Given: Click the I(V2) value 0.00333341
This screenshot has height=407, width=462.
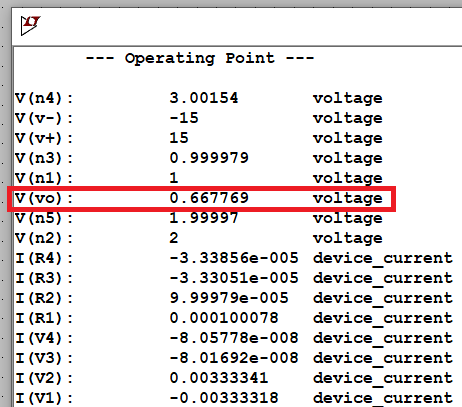Looking at the screenshot, I should coord(219,378).
